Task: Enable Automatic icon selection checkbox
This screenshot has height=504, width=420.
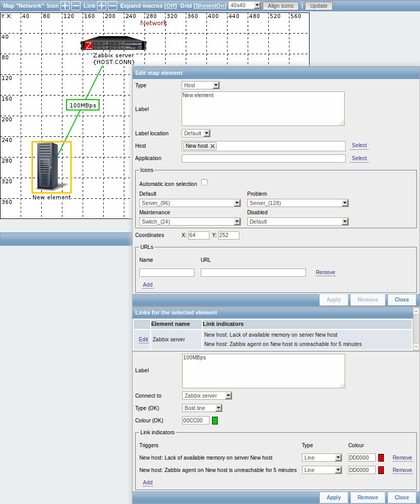Action: [204, 183]
